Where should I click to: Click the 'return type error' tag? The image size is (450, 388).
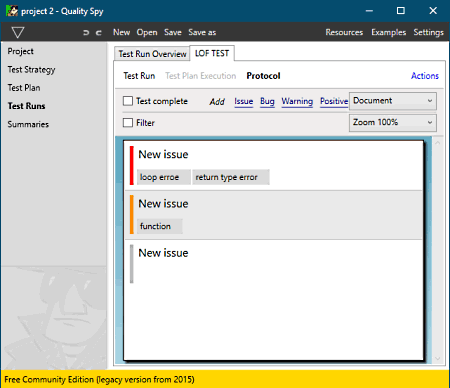pyautogui.click(x=231, y=177)
